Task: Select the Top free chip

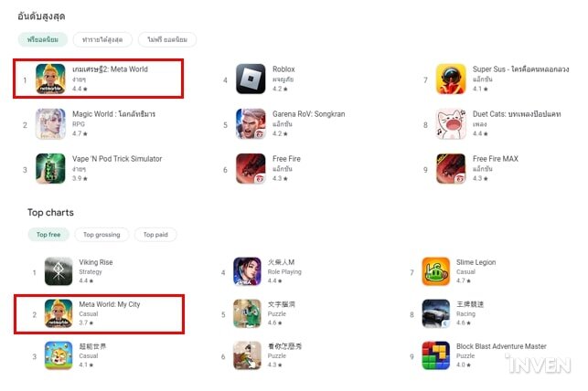Action: [48, 235]
